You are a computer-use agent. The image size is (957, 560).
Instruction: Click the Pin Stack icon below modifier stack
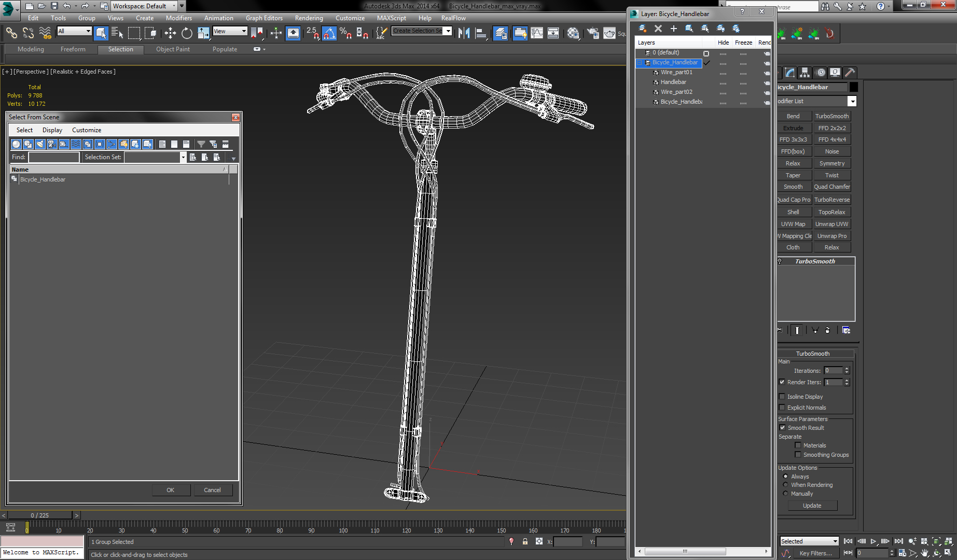point(780,330)
